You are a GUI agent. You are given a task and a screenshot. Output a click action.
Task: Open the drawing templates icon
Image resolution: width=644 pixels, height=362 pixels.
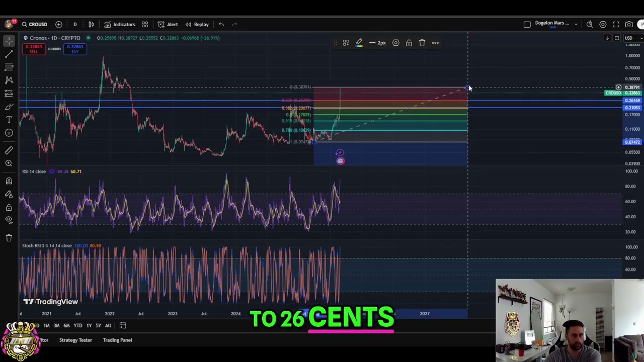[x=346, y=43]
